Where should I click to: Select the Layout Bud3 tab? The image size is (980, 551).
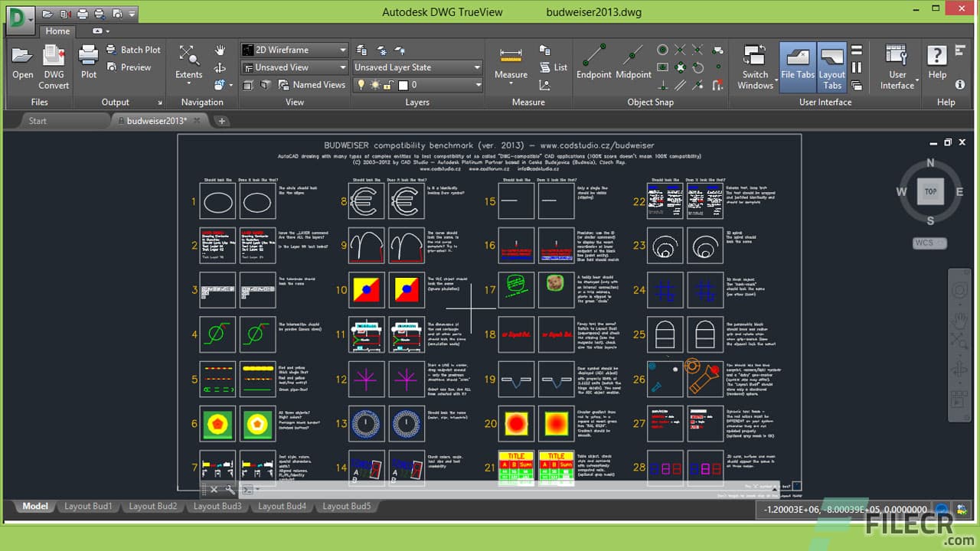217,506
